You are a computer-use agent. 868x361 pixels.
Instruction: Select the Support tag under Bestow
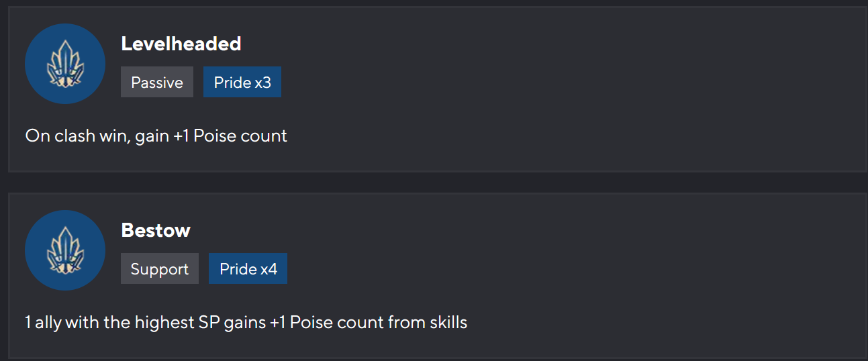160,269
